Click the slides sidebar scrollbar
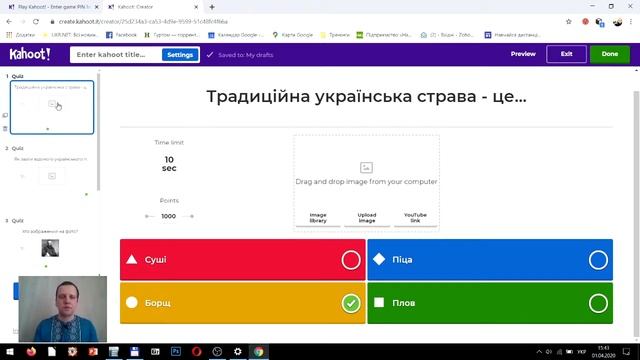This screenshot has width=640, height=360. [98, 133]
